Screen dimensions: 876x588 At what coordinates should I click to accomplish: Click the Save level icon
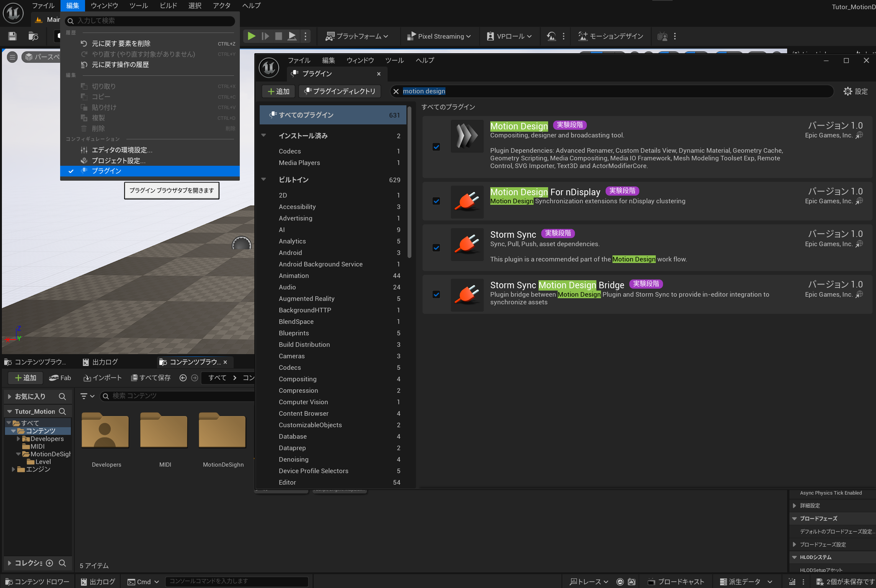[12, 36]
